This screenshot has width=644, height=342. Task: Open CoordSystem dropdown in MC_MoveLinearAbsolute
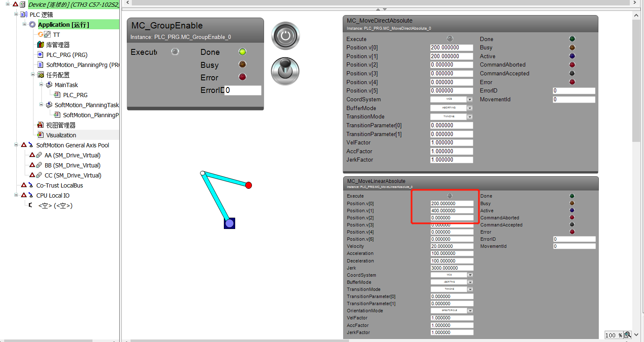pyautogui.click(x=470, y=275)
